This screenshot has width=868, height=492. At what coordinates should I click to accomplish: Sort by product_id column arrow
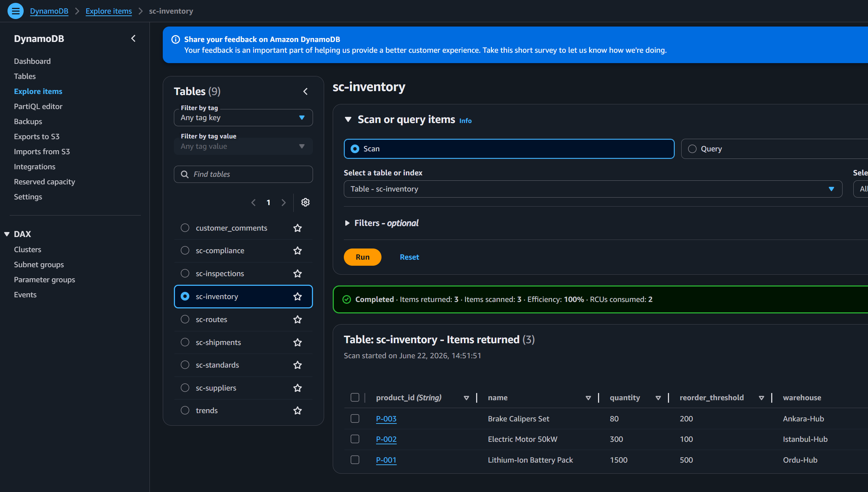pos(466,398)
